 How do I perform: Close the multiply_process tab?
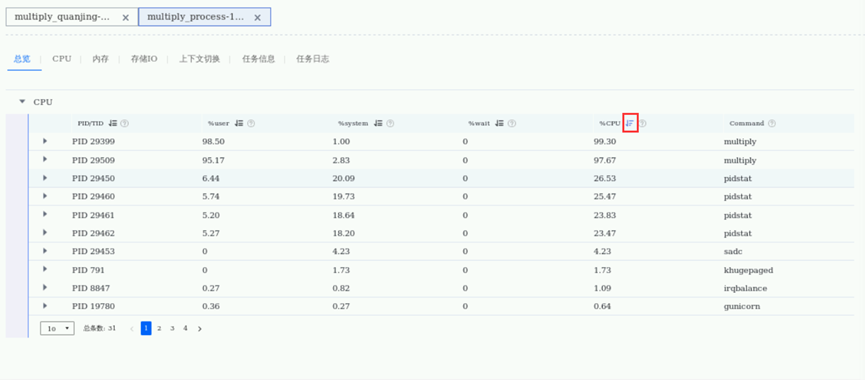click(x=257, y=18)
